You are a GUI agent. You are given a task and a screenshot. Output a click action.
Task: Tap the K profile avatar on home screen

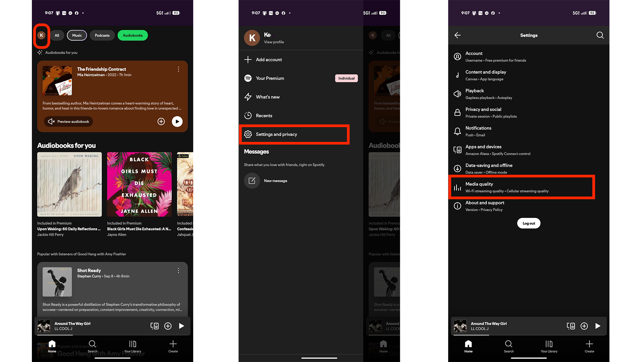tap(41, 35)
